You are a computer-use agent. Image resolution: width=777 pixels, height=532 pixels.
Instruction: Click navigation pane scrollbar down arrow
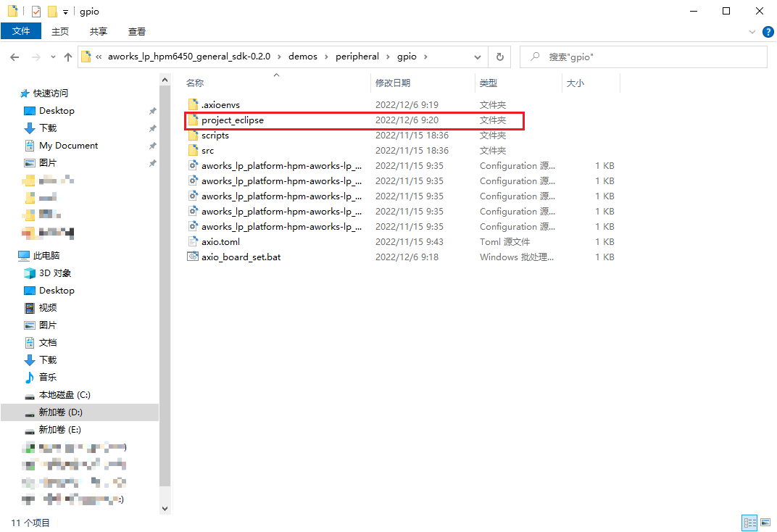click(165, 509)
